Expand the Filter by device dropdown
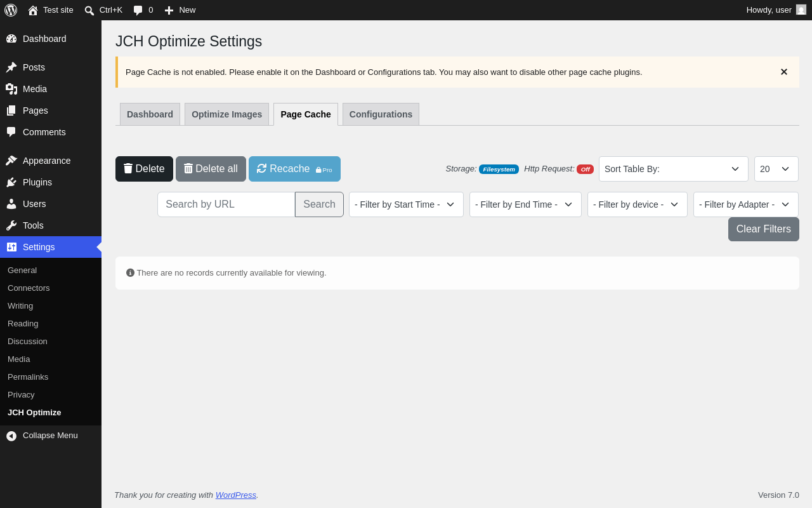The width and height of the screenshot is (812, 508). click(x=638, y=204)
